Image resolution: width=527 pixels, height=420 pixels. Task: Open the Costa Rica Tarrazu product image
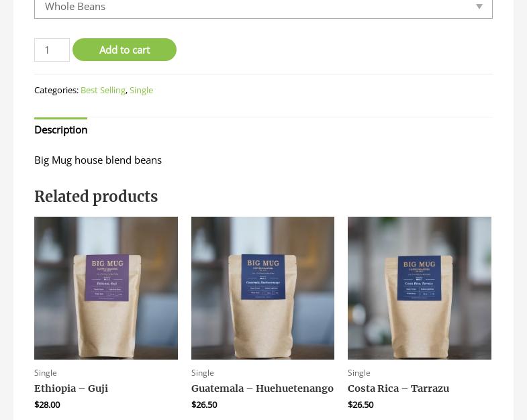(x=420, y=288)
